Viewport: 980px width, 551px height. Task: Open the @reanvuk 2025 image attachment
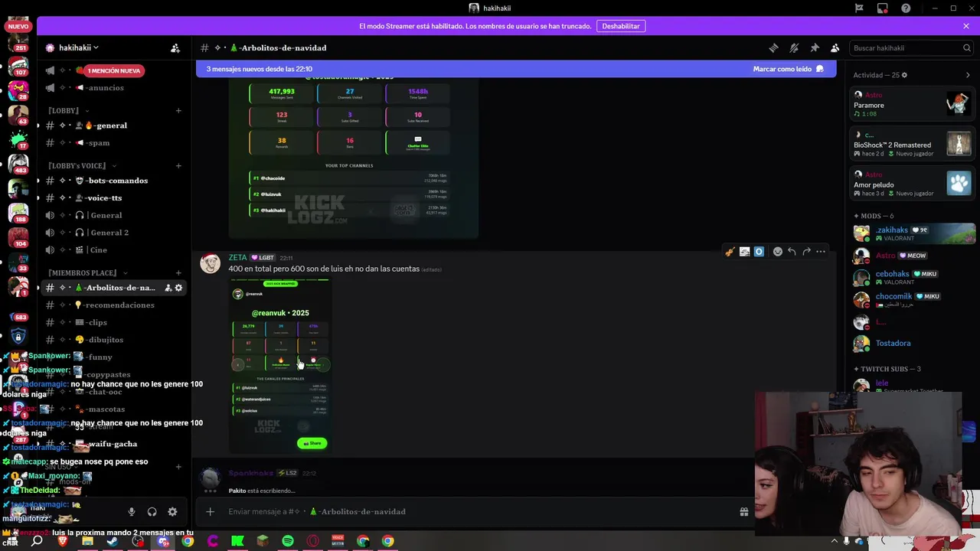pyautogui.click(x=280, y=367)
